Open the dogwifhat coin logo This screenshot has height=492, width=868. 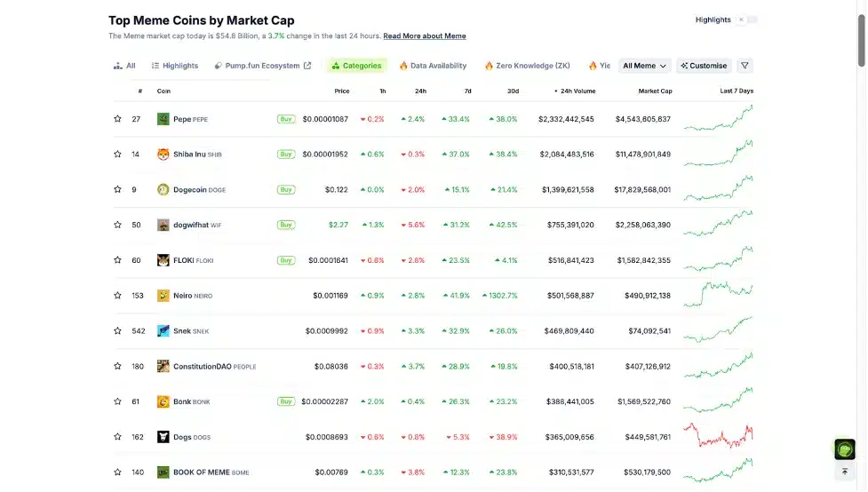[163, 225]
